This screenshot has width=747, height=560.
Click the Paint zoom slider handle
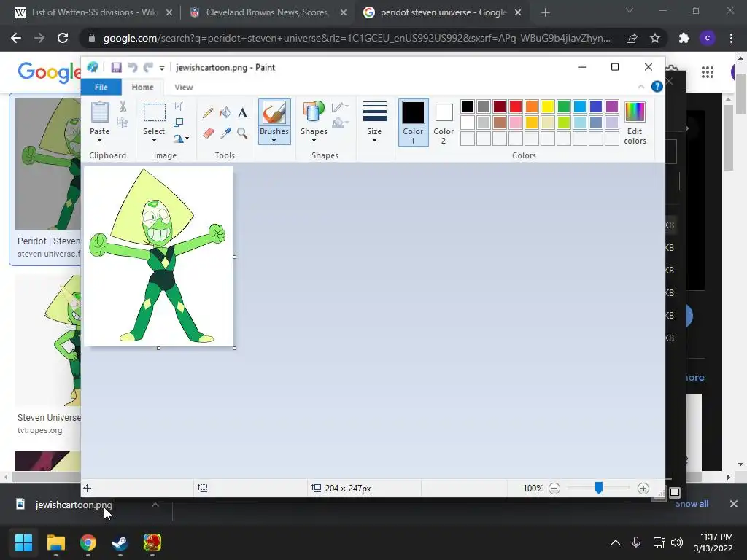tap(599, 488)
